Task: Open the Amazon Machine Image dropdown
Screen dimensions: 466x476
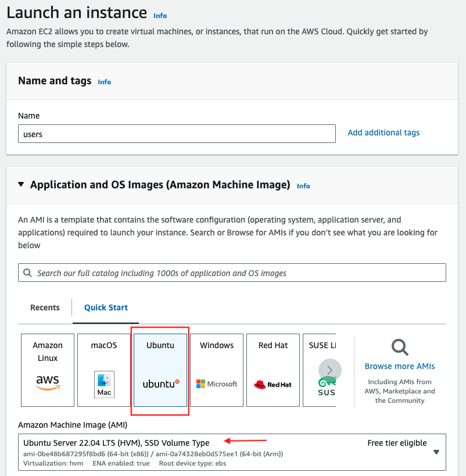Action: point(232,452)
